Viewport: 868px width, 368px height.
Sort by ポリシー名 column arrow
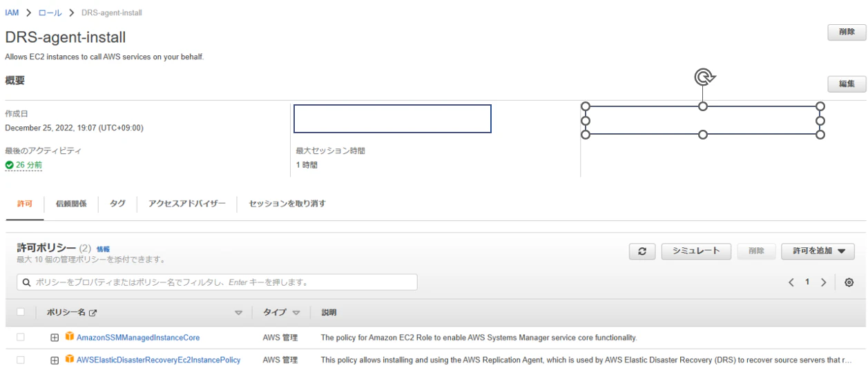[x=239, y=313]
